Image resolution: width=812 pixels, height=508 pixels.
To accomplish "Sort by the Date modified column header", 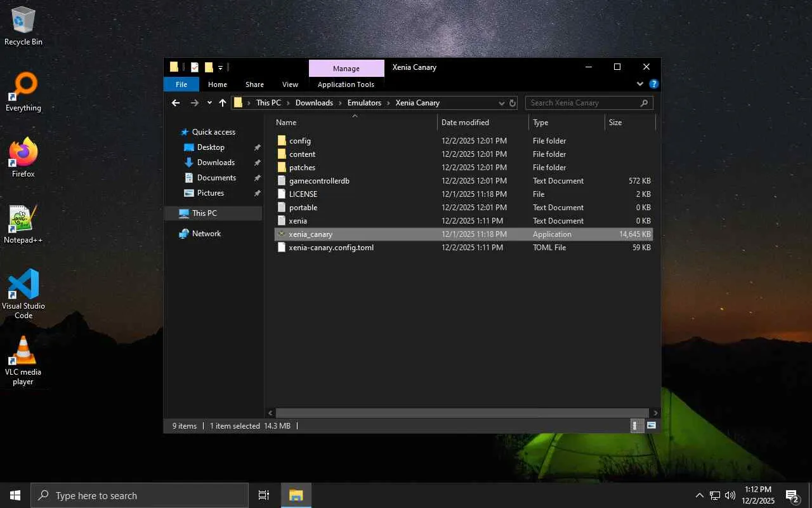I will [483, 123].
